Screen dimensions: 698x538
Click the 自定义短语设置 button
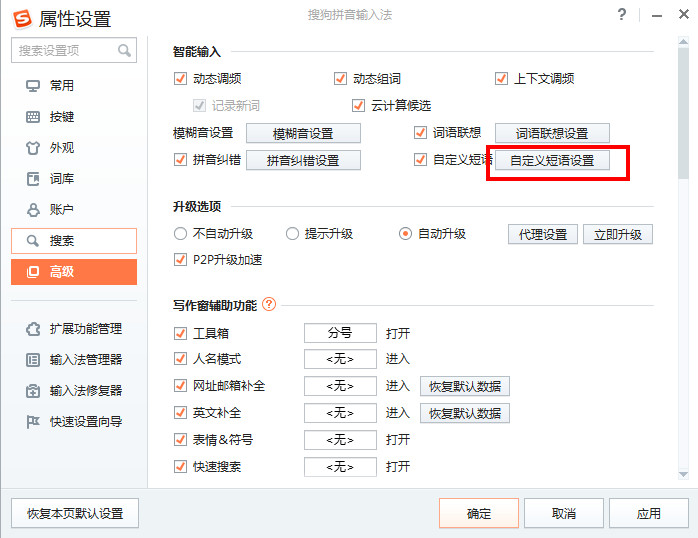552,161
